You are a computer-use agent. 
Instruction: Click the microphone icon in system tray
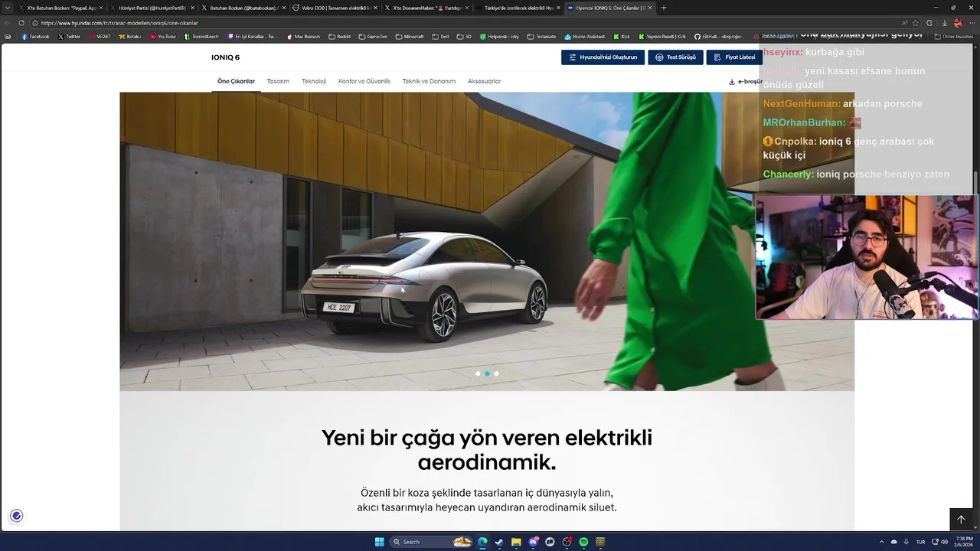point(906,542)
